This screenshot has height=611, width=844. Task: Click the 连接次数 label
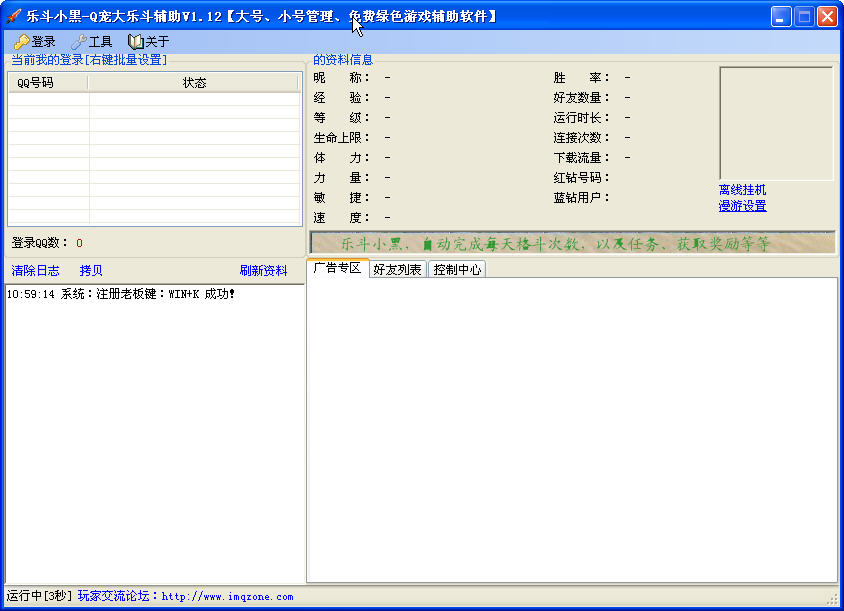click(581, 138)
